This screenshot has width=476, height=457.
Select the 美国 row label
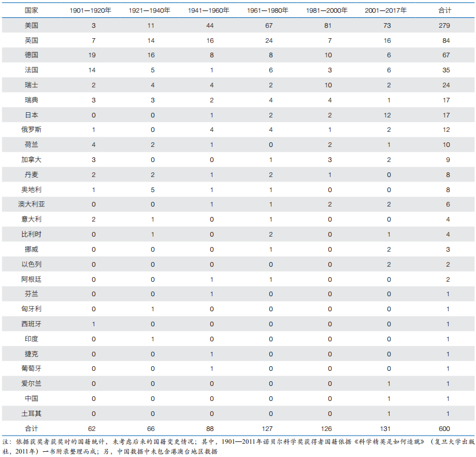click(31, 25)
